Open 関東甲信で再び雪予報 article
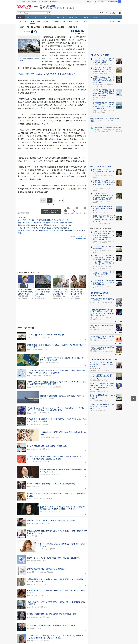138x644 pixels. click(46, 569)
